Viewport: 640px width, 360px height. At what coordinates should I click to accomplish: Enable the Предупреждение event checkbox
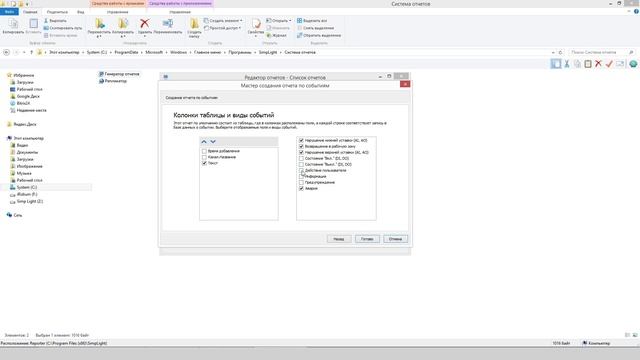(x=301, y=182)
